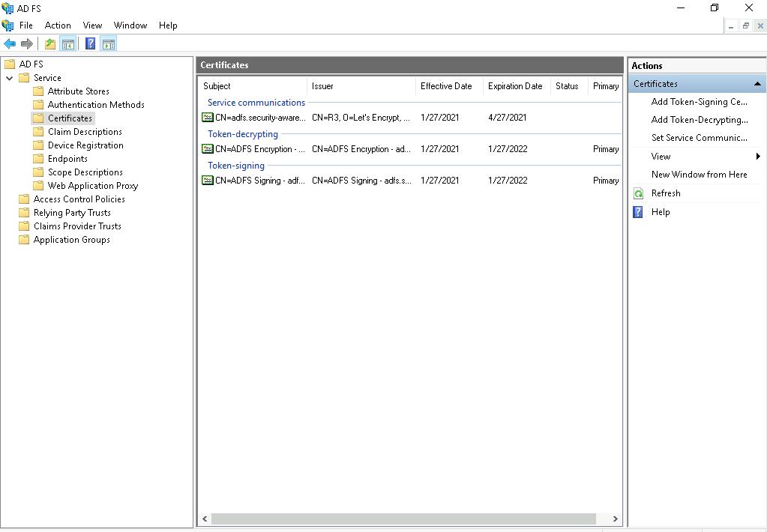Click the Forward arrow toolbar icon
767x532 pixels.
(x=27, y=44)
